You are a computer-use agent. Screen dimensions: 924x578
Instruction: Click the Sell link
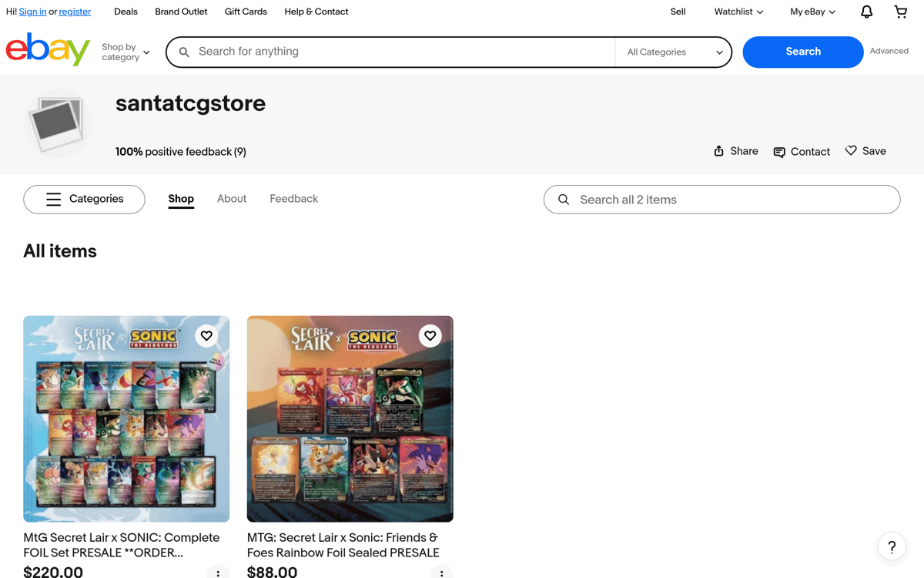[678, 12]
